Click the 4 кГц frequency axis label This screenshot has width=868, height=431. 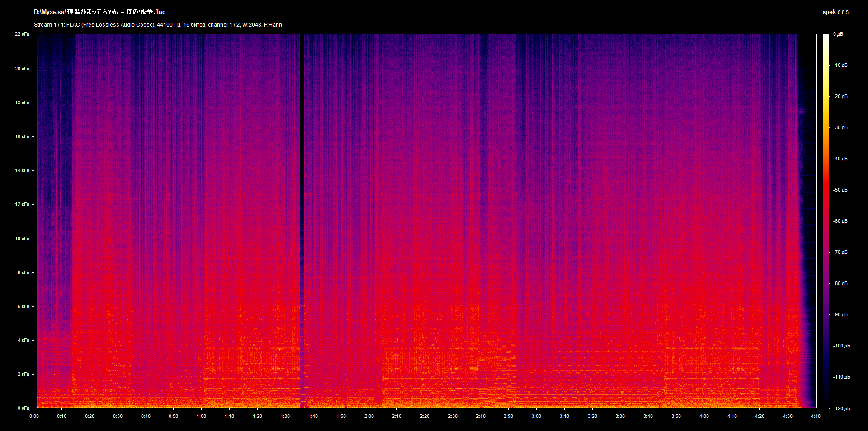tap(24, 340)
